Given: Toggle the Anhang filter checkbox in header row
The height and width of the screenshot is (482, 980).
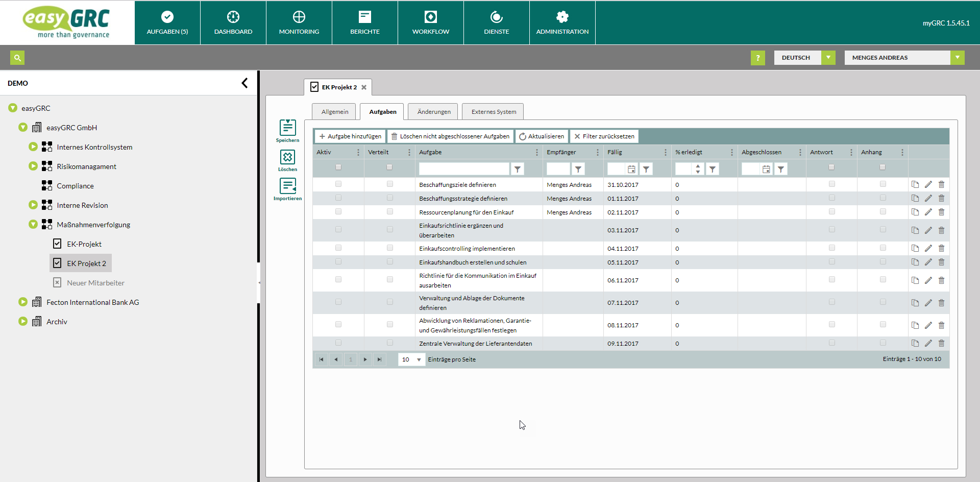Looking at the screenshot, I should (x=883, y=167).
